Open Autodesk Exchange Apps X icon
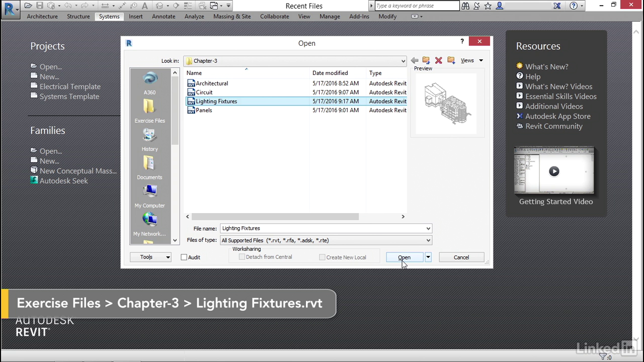The height and width of the screenshot is (362, 644). (x=557, y=6)
